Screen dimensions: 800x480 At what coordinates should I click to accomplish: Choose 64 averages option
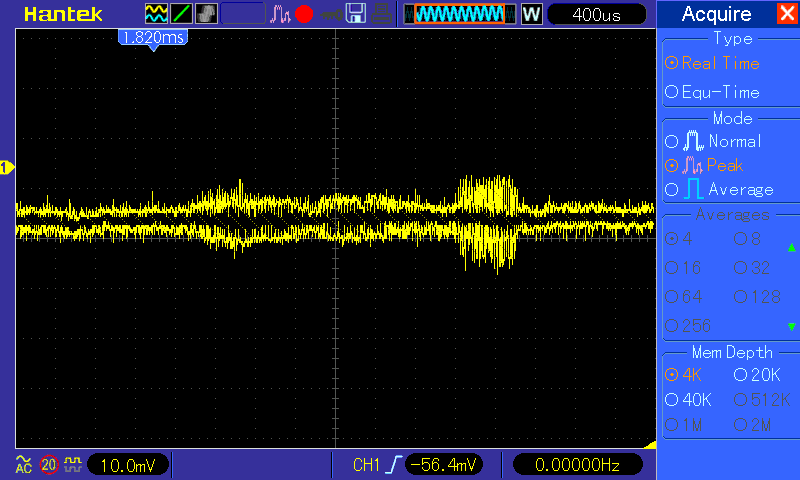coord(684,296)
